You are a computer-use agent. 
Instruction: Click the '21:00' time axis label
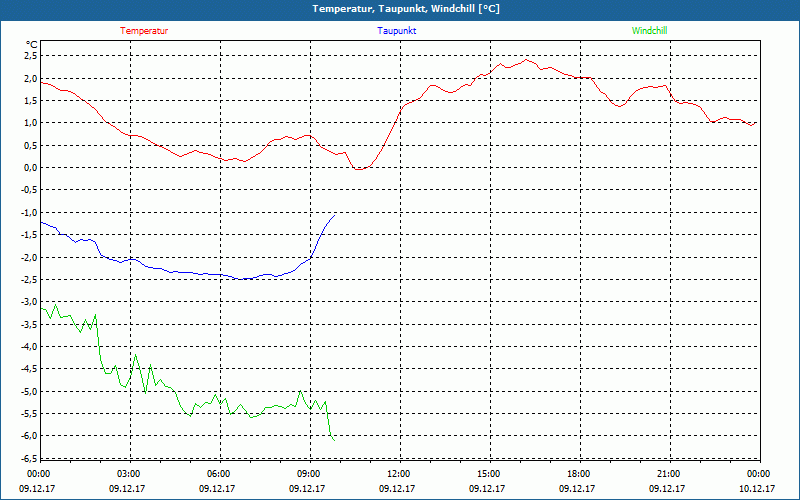[669, 474]
